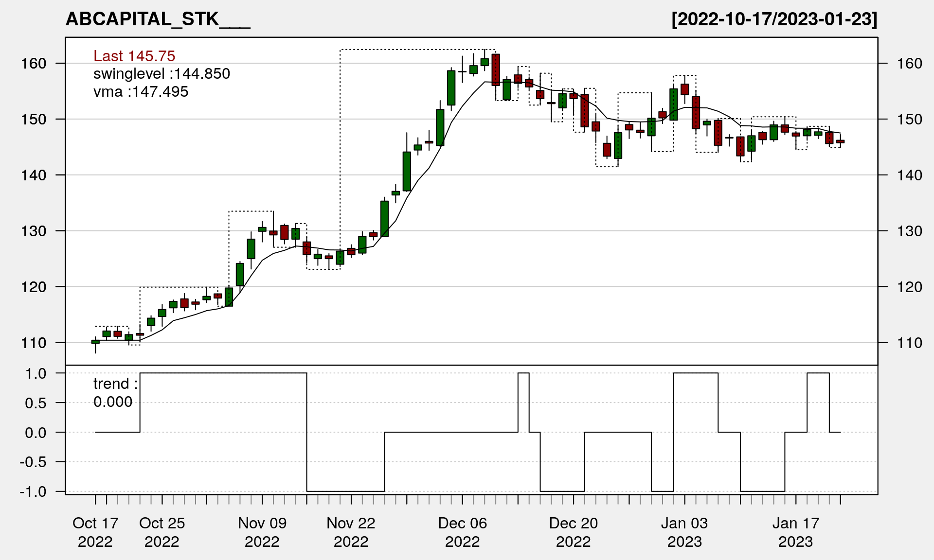Screen dimensions: 934x560
Task: Click the 140 label on left price axis
Action: pyautogui.click(x=34, y=175)
